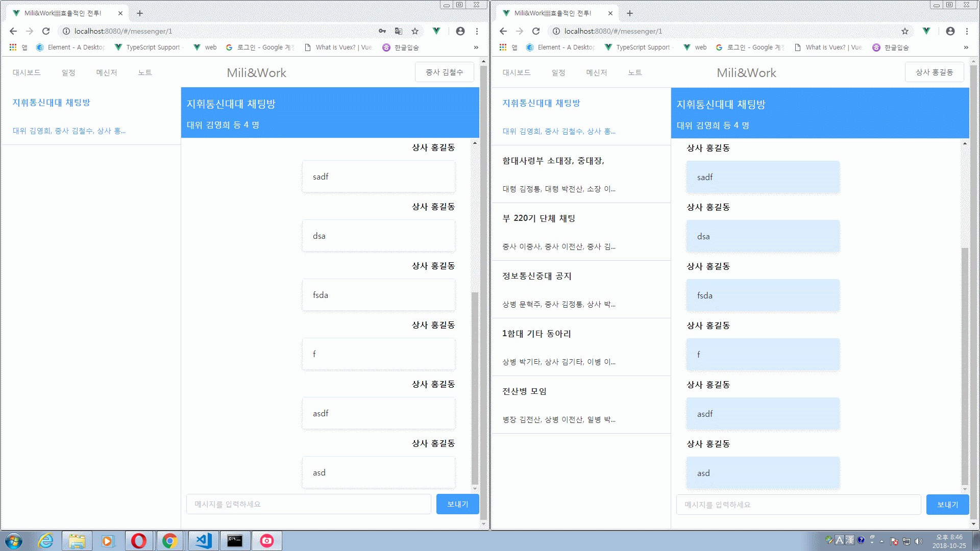
Task: Bookmark page with star icon in right browser
Action: click(905, 31)
